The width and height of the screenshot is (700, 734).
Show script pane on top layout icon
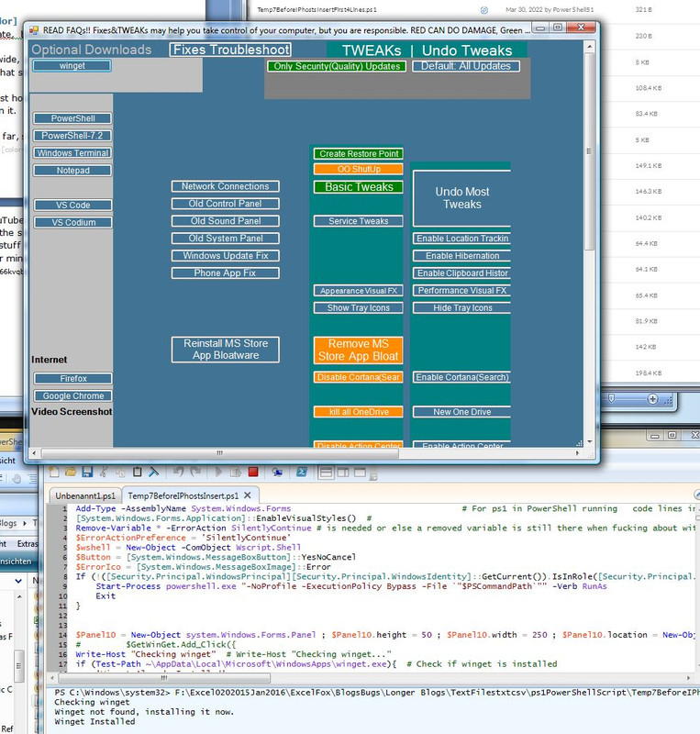(x=326, y=473)
